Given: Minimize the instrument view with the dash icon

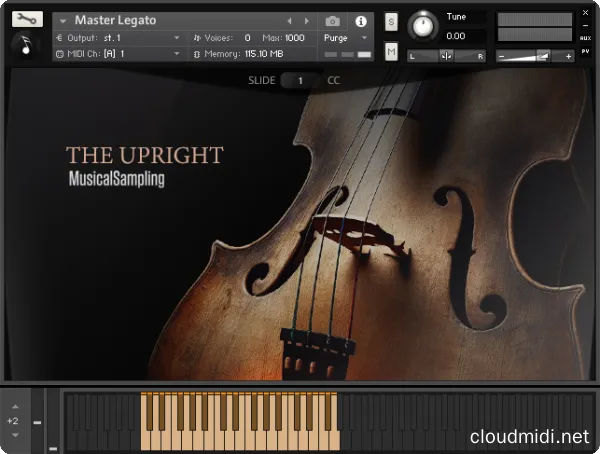Looking at the screenshot, I should 585,25.
